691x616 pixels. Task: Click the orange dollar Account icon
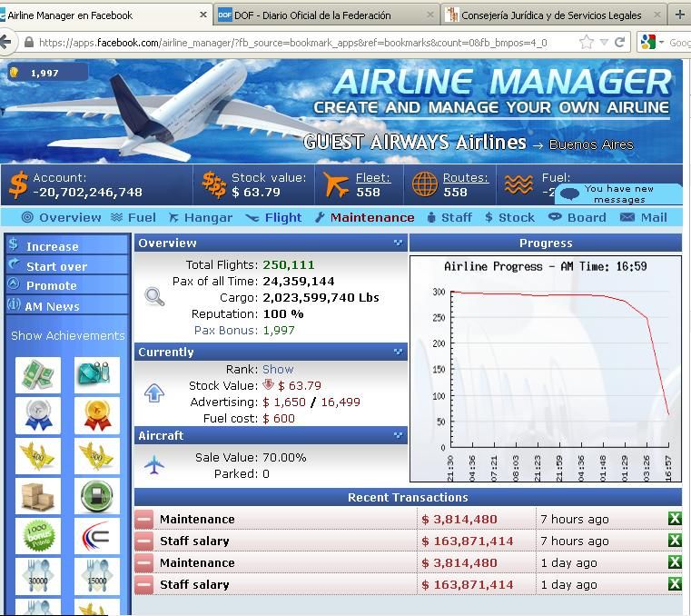[x=18, y=184]
